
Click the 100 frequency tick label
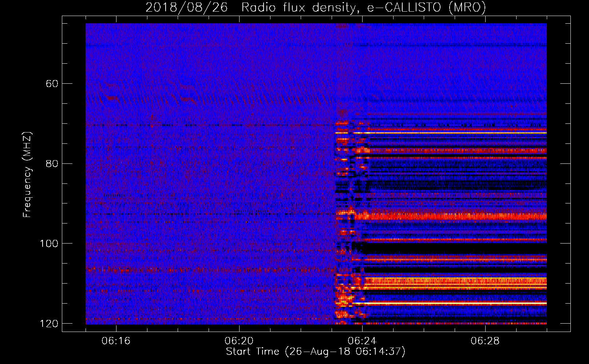pyautogui.click(x=49, y=243)
